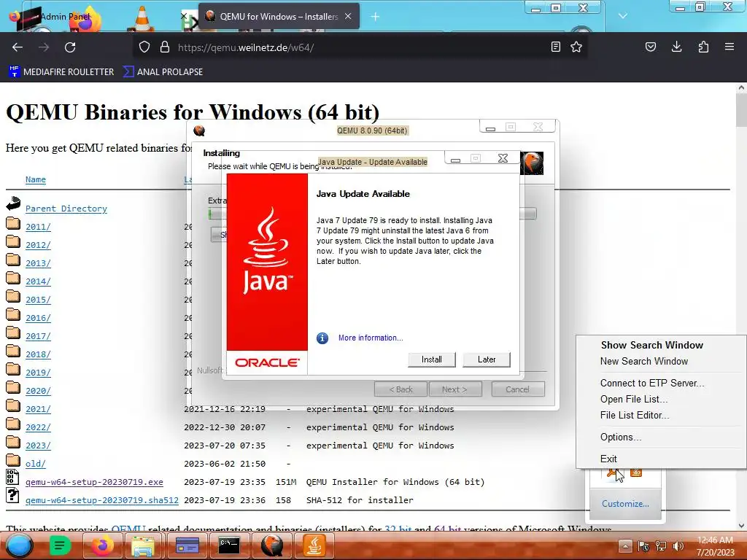Open the command prompt taskbar button
This screenshot has height=560, width=747.
228,545
